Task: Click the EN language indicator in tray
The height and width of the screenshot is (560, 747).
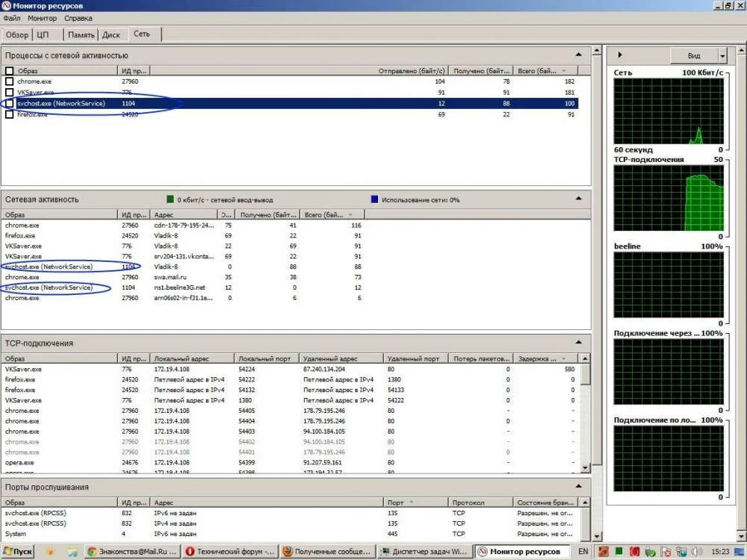Action: 583,552
